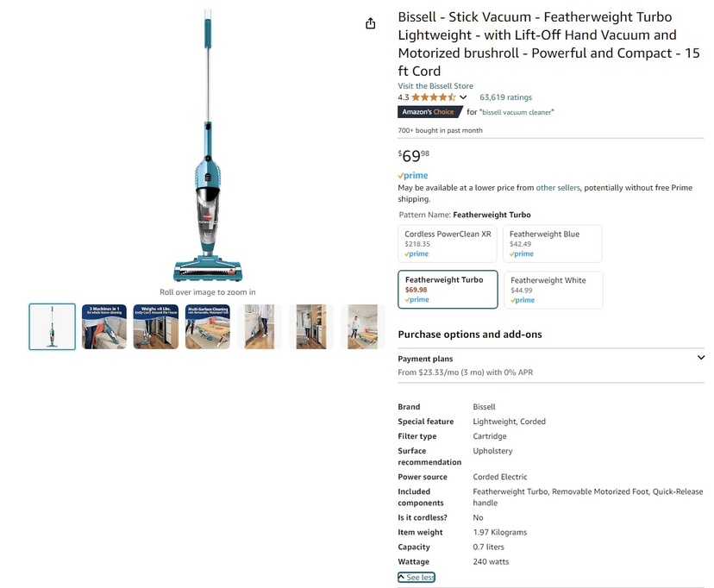The image size is (714, 588).
Task: Choose the Featherweight Turbo pattern option
Action: point(448,290)
